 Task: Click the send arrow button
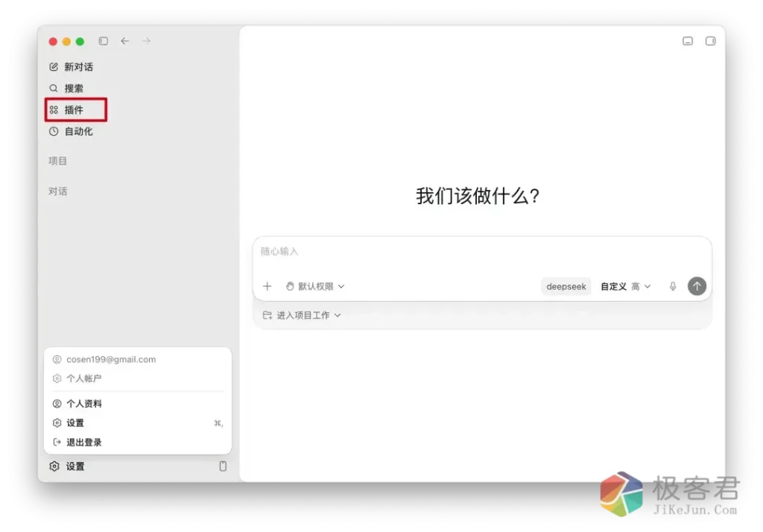697,286
